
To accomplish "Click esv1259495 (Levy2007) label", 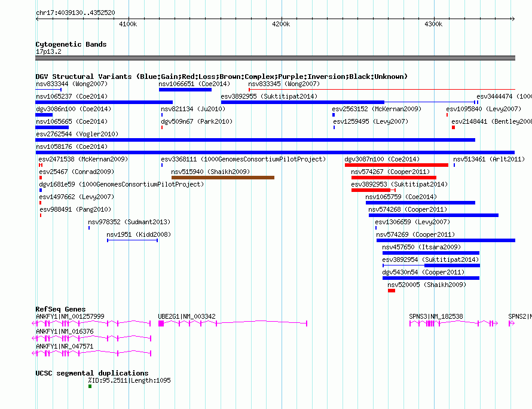I will (371, 121).
